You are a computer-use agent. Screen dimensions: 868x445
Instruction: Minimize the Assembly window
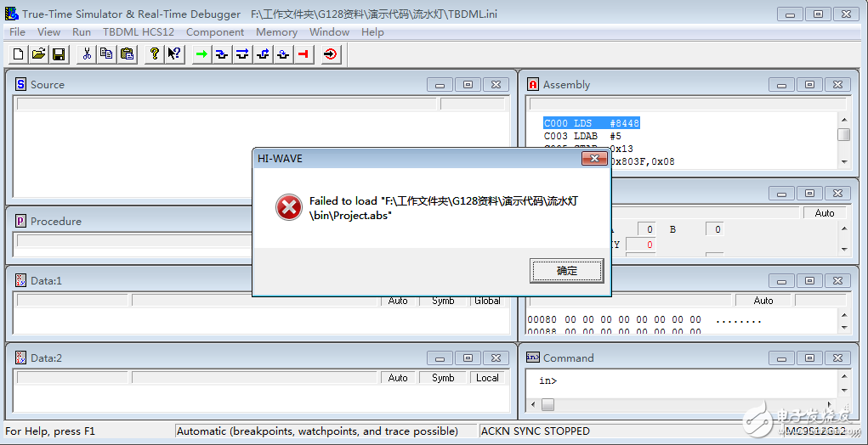coord(781,85)
